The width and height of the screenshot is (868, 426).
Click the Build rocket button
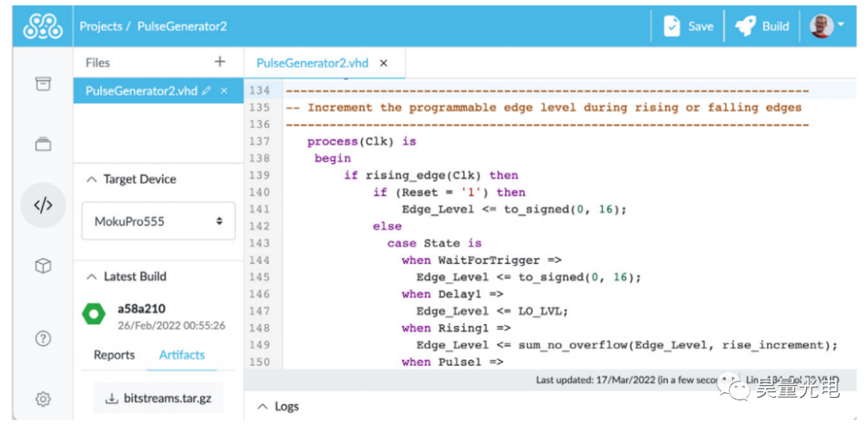[x=762, y=26]
